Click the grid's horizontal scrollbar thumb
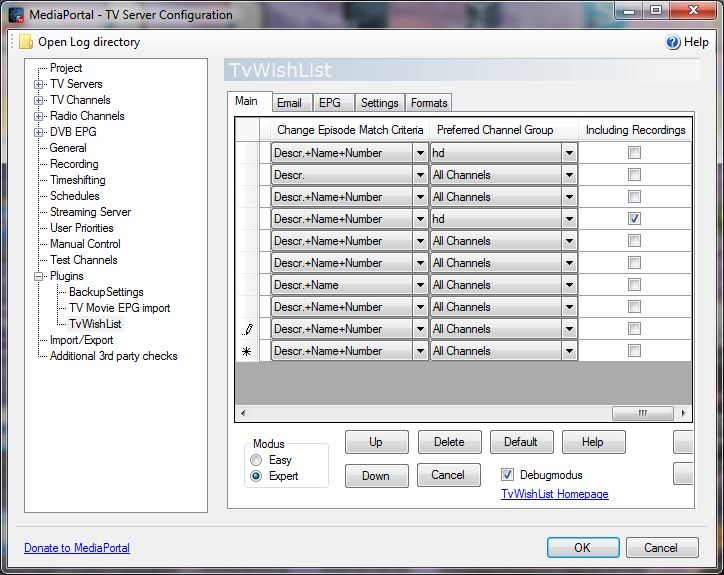 coord(642,413)
